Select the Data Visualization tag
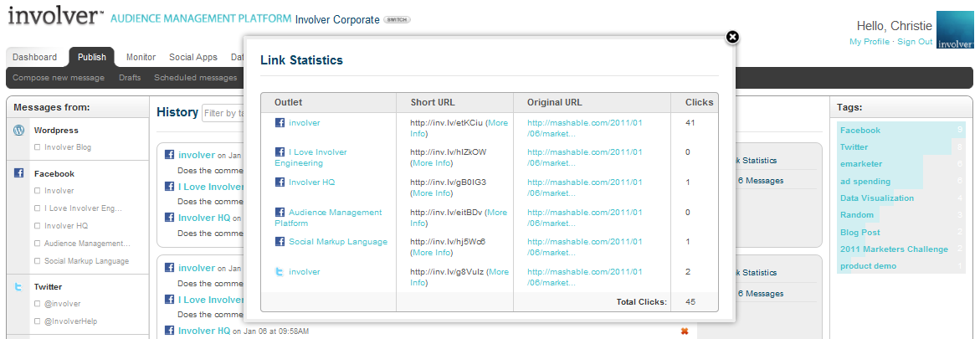 877,198
